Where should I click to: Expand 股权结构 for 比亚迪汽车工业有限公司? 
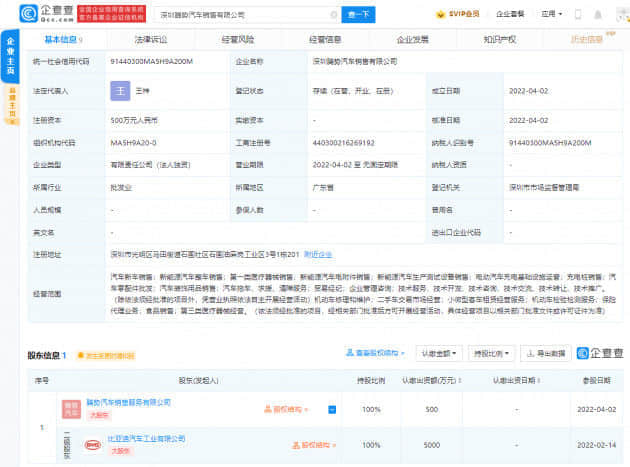[x=314, y=445]
